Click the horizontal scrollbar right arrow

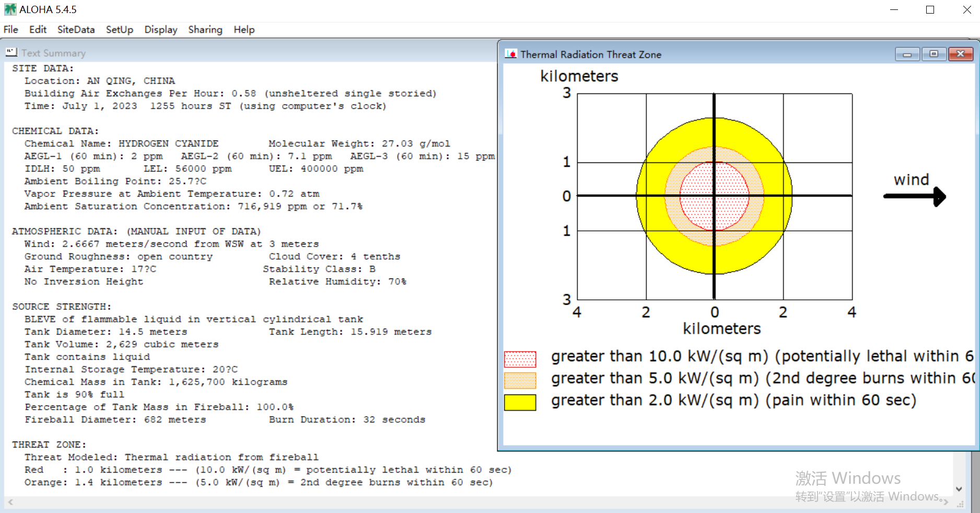pos(946,502)
